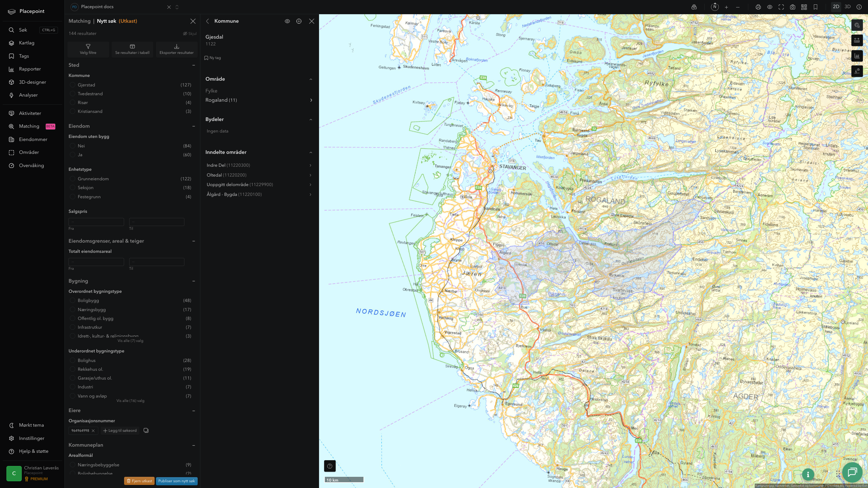868x488 pixels.
Task: Expand Rogaland (11) fylke row
Action: (x=259, y=100)
